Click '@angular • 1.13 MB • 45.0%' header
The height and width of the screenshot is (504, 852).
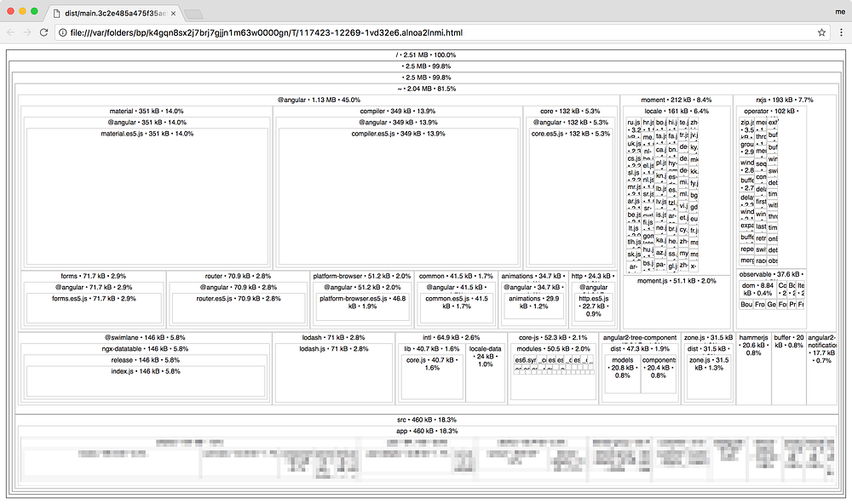[x=319, y=100]
